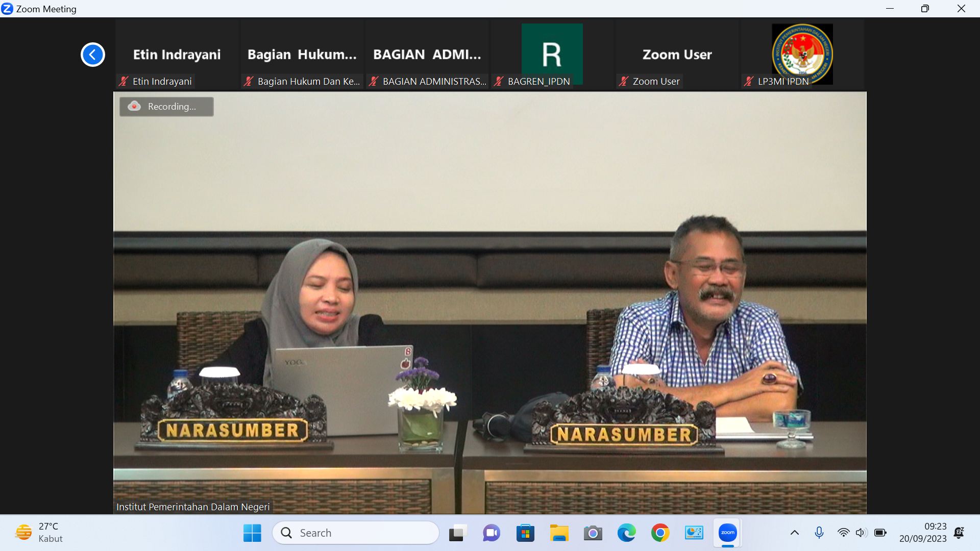Click the Zoom logo in the title bar
980x551 pixels.
(7, 9)
